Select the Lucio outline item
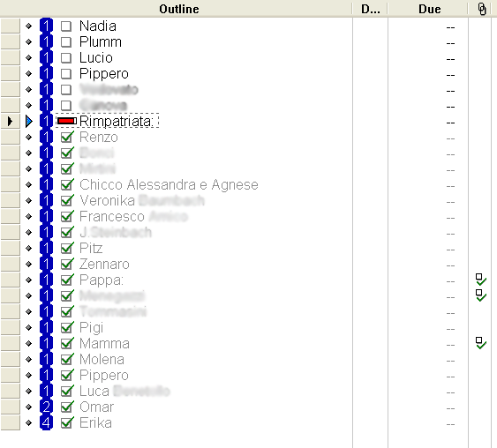 (x=96, y=57)
